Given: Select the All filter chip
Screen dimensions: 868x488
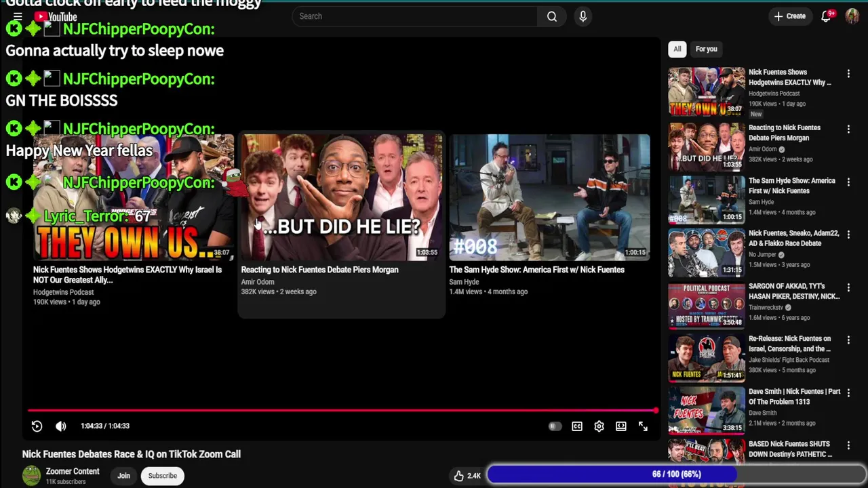Looking at the screenshot, I should coord(677,49).
